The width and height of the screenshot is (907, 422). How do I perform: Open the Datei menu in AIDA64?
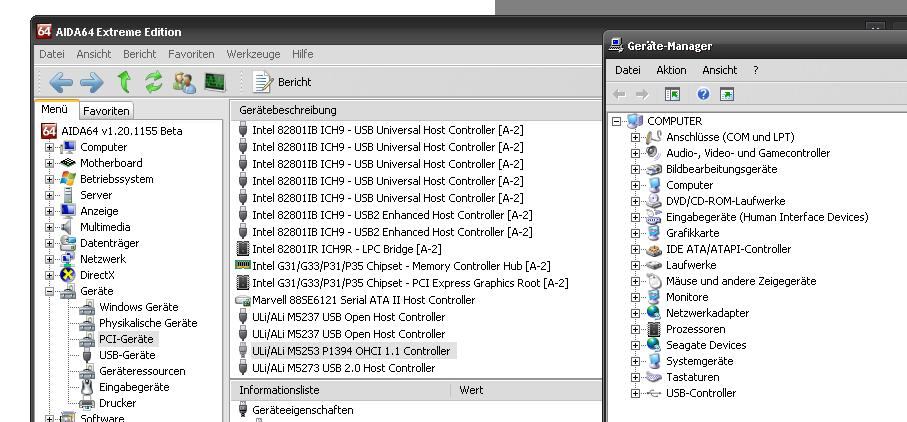51,54
